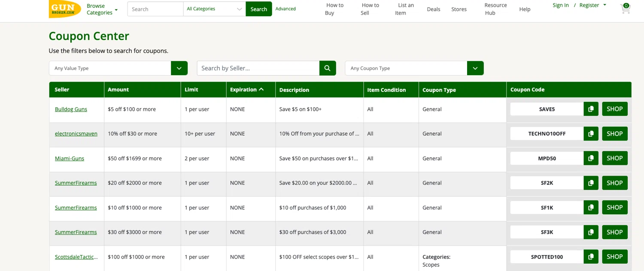Copy the SPOTTED100 coupon code

[x=591, y=257]
